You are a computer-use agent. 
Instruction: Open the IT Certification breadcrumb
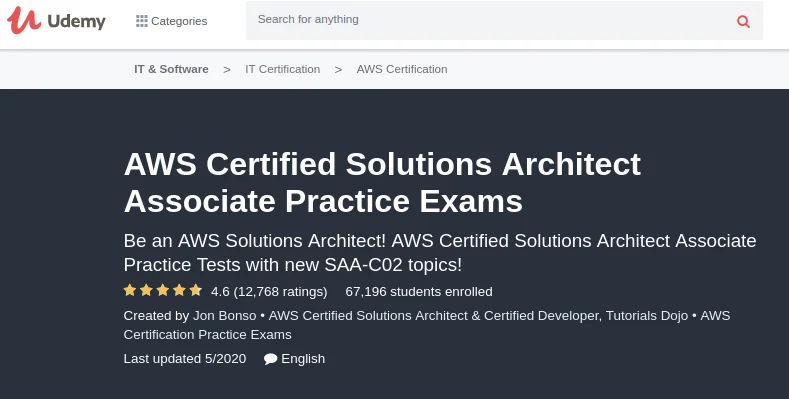click(x=282, y=69)
